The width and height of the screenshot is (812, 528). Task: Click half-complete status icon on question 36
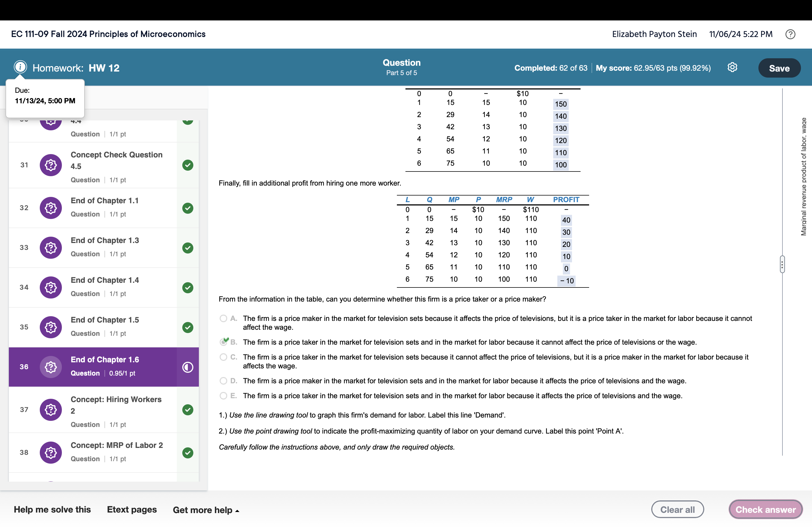[188, 367]
